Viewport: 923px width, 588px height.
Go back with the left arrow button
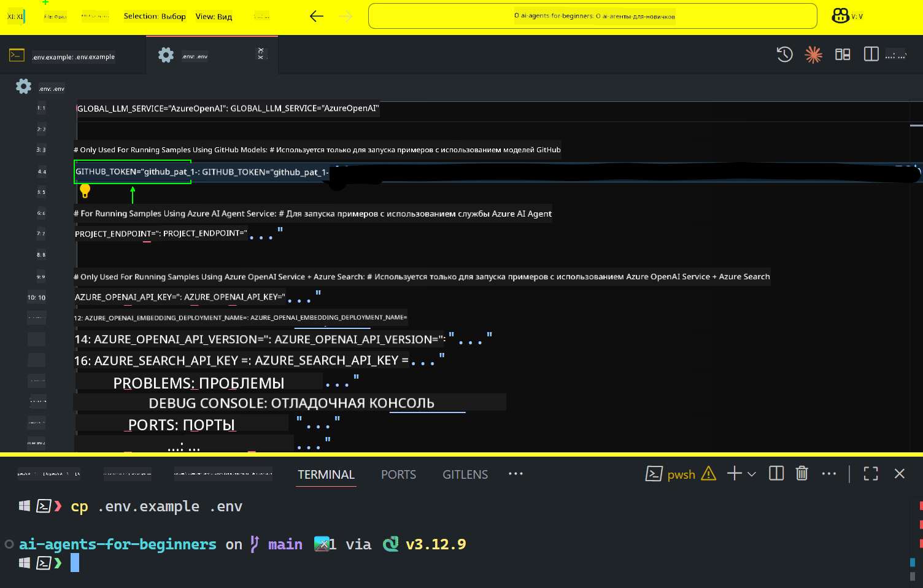point(317,17)
